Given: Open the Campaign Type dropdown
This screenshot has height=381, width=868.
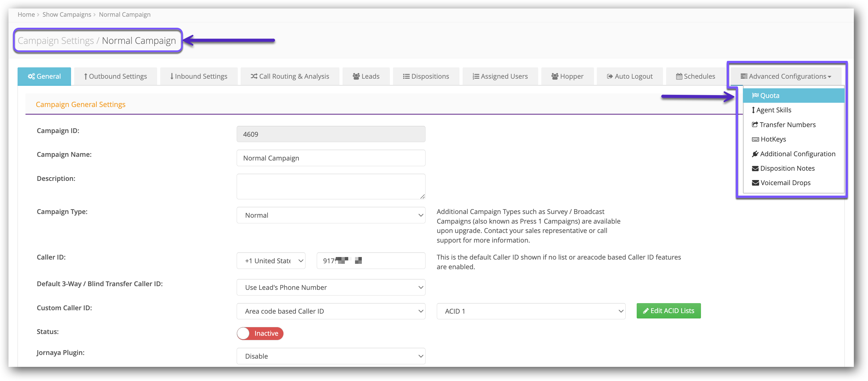Looking at the screenshot, I should pyautogui.click(x=331, y=215).
